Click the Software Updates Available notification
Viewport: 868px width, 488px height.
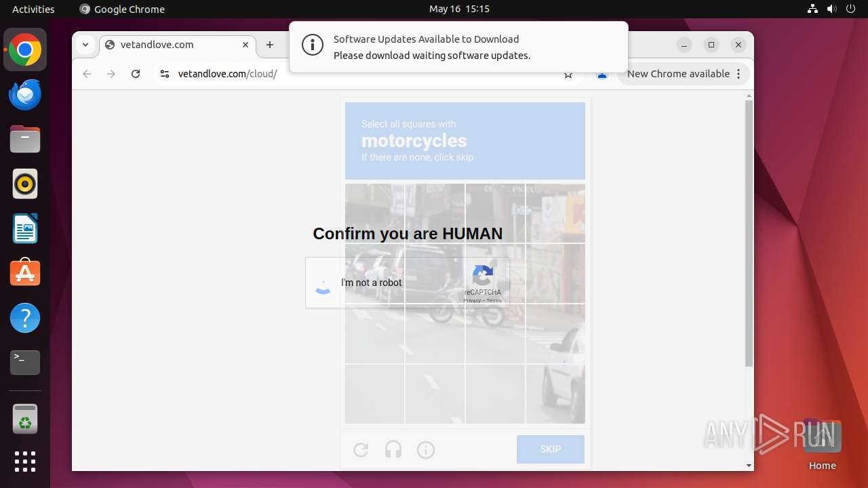458,47
